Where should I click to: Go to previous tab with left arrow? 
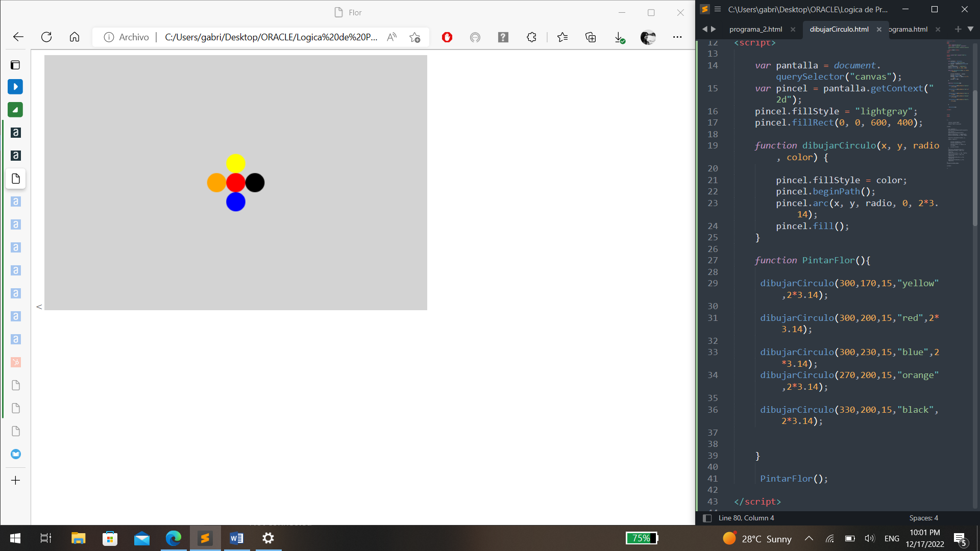pyautogui.click(x=705, y=29)
